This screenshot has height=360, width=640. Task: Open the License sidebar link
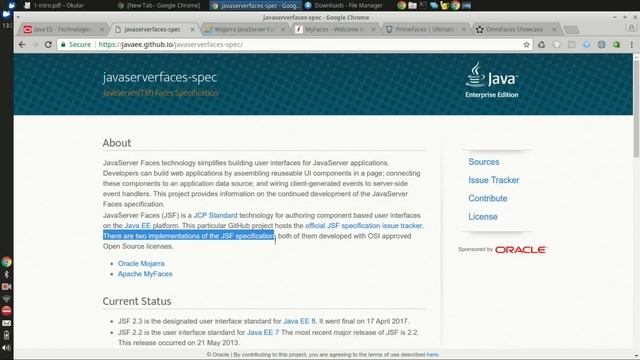(482, 217)
